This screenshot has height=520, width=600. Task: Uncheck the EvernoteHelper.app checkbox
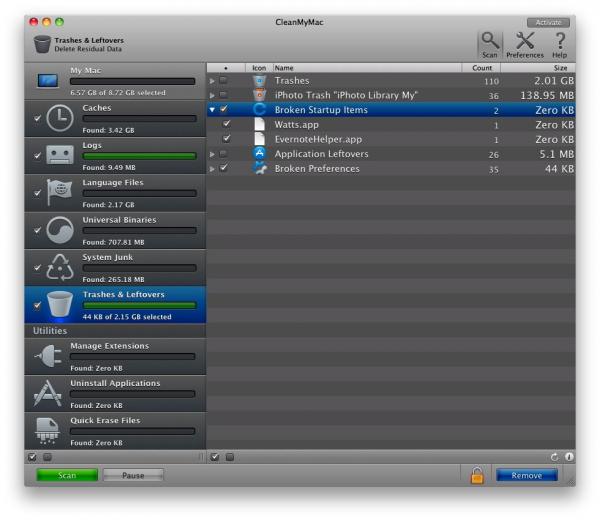[x=227, y=139]
